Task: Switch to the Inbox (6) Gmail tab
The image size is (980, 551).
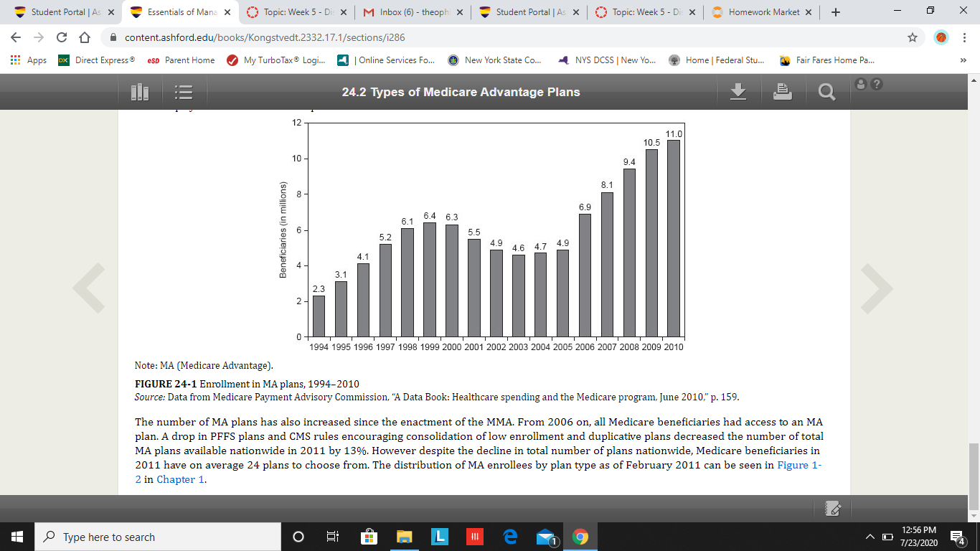Action: pyautogui.click(x=412, y=12)
